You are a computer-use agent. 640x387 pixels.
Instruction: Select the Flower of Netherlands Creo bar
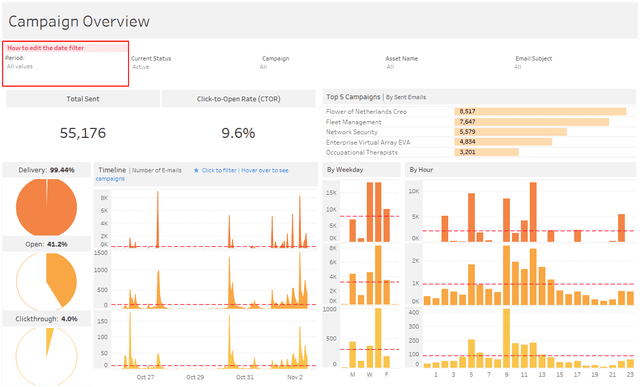click(540, 111)
